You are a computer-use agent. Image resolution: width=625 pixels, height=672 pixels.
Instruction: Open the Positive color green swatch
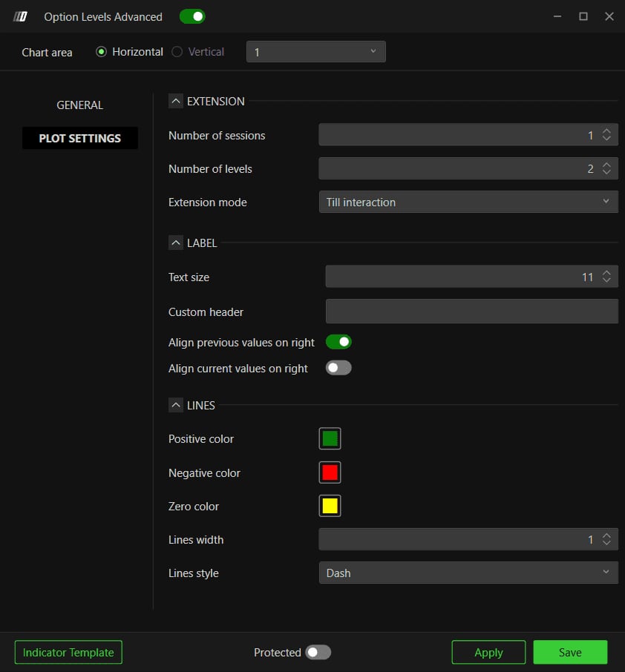point(330,438)
